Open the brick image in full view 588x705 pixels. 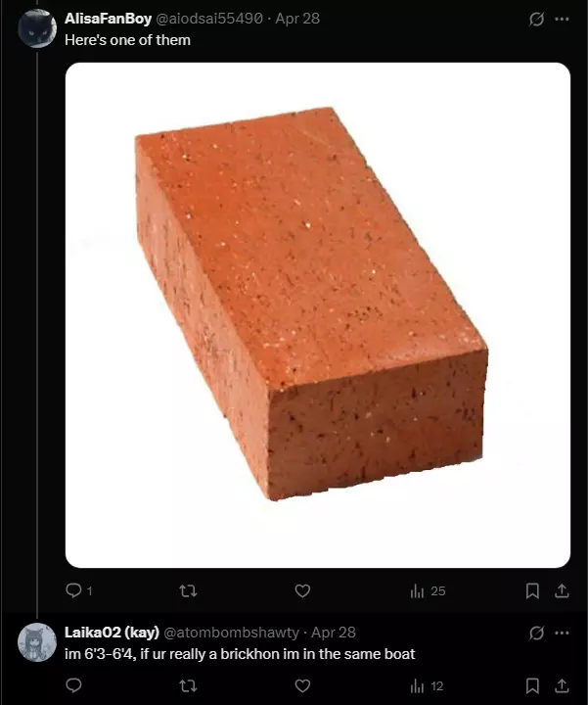[x=318, y=314]
